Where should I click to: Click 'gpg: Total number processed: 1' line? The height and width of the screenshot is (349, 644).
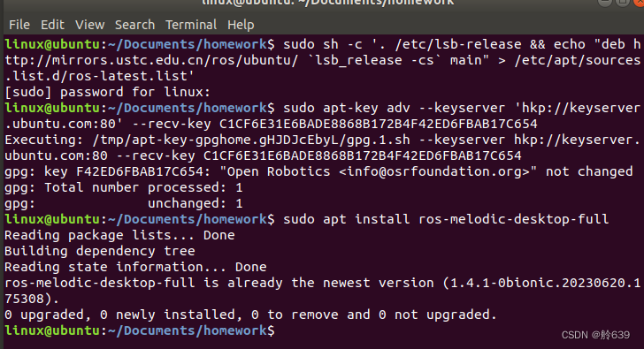pos(124,187)
